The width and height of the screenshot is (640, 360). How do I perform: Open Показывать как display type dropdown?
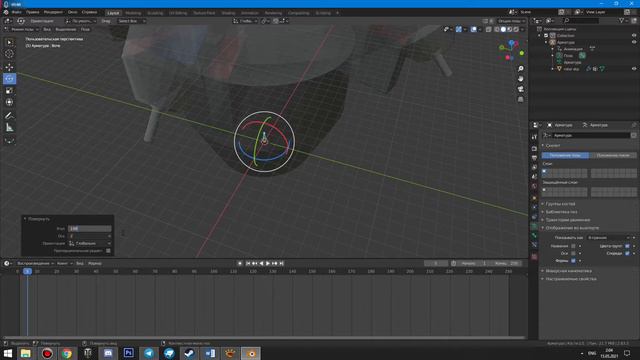(608, 238)
